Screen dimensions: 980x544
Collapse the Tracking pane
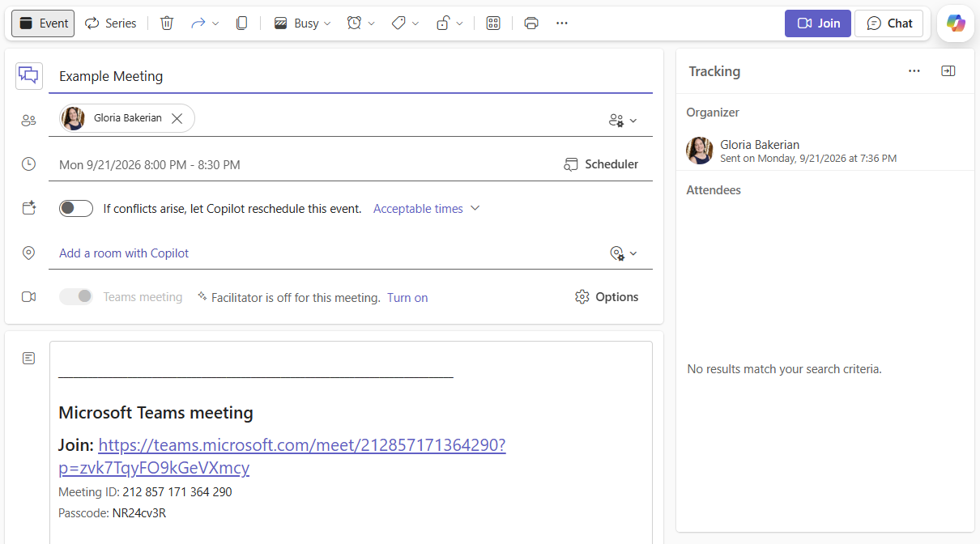[948, 71]
